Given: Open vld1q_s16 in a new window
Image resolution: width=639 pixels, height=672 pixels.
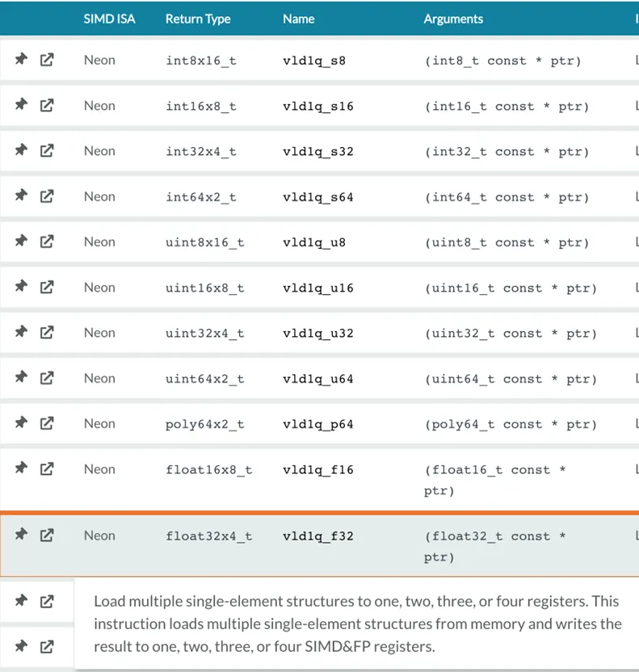Looking at the screenshot, I should tap(47, 106).
